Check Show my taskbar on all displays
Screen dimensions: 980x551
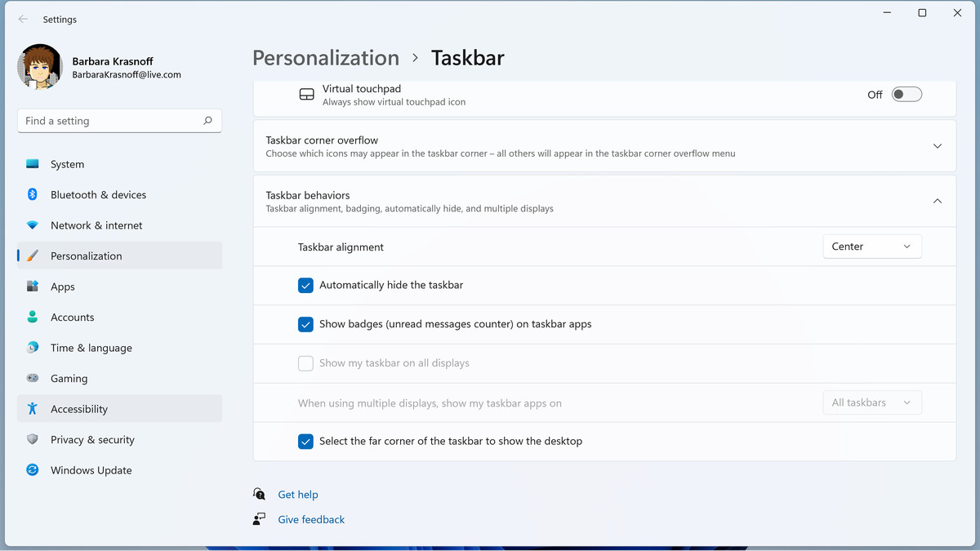click(305, 363)
